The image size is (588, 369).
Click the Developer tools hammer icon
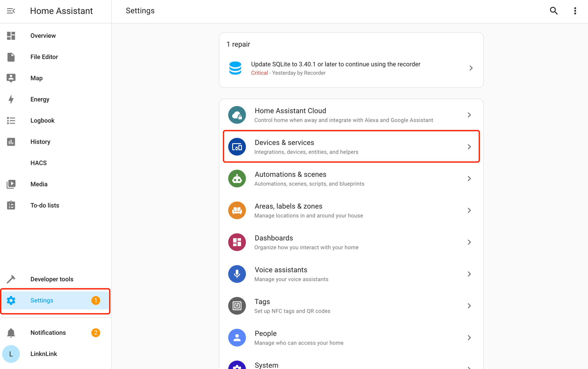11,279
